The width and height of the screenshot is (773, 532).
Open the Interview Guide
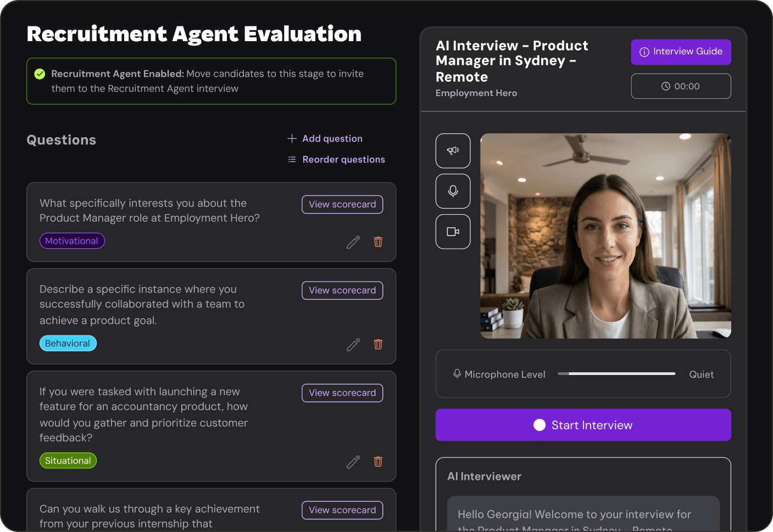(x=681, y=52)
